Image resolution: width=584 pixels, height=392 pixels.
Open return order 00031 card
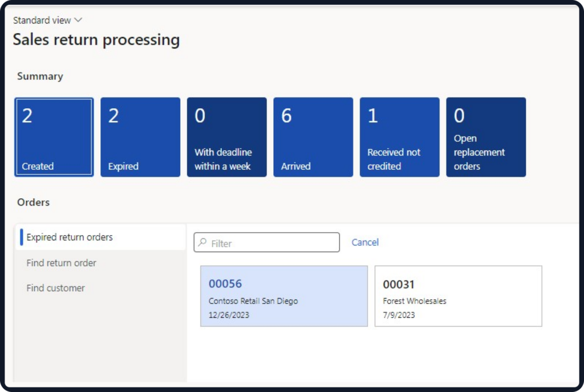tap(459, 296)
